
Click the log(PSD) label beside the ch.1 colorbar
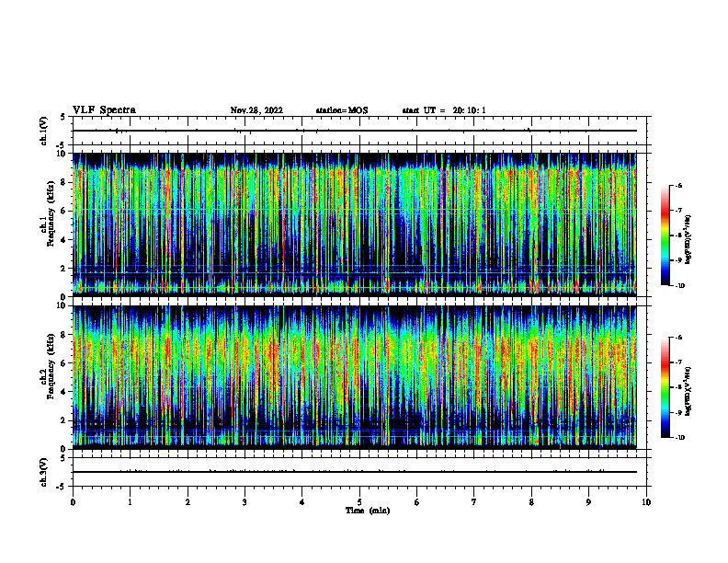click(688, 239)
